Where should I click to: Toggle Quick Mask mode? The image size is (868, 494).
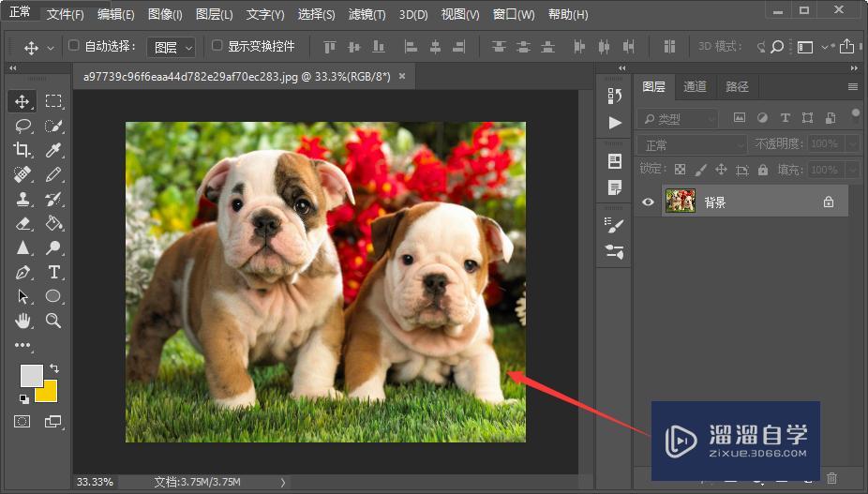(x=22, y=422)
